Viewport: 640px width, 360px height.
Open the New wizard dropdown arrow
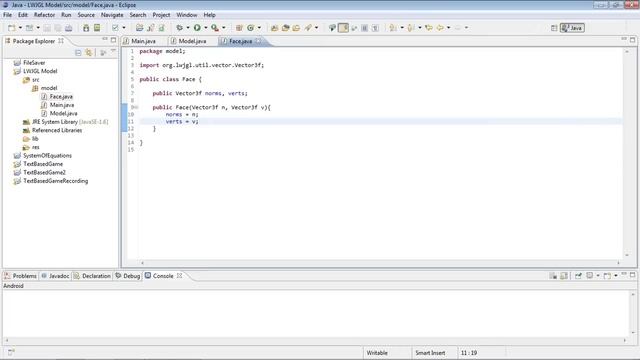(x=20, y=28)
